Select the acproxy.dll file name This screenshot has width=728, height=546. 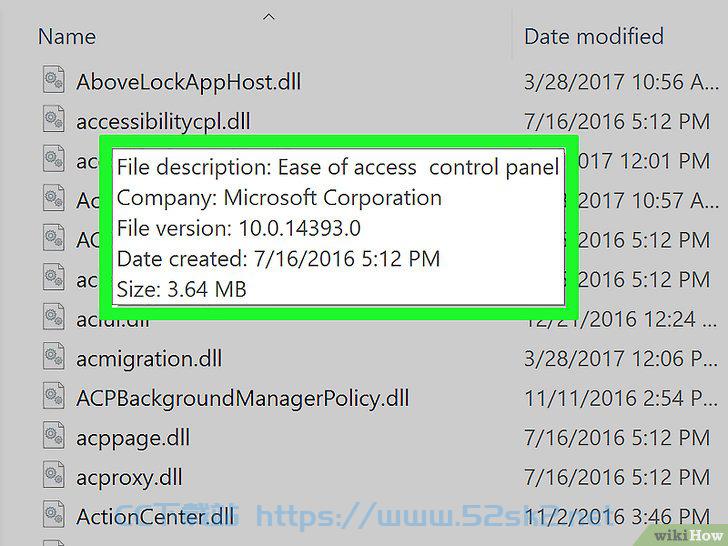coord(130,478)
